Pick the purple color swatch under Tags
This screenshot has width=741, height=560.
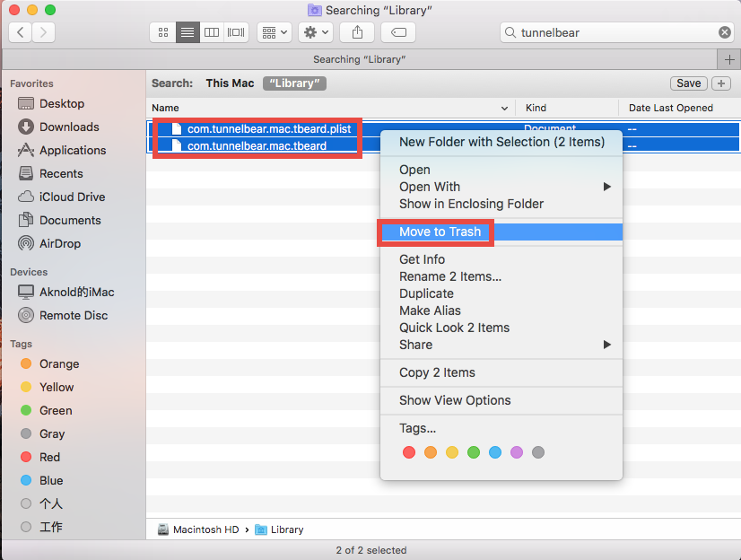pyautogui.click(x=517, y=452)
